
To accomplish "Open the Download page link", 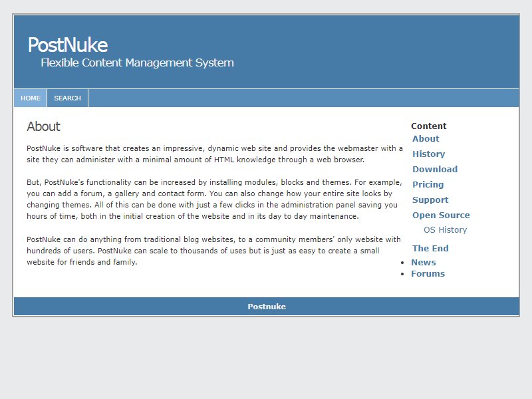I will [x=435, y=169].
